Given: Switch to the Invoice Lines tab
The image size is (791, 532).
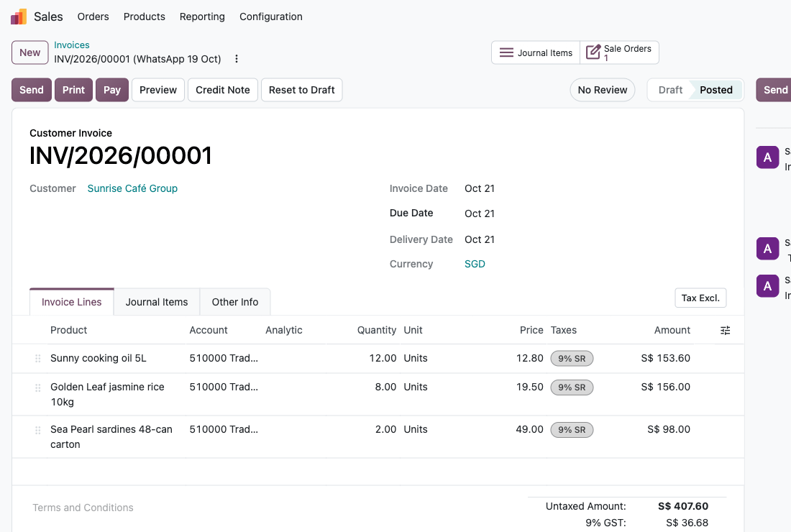Looking at the screenshot, I should 72,302.
